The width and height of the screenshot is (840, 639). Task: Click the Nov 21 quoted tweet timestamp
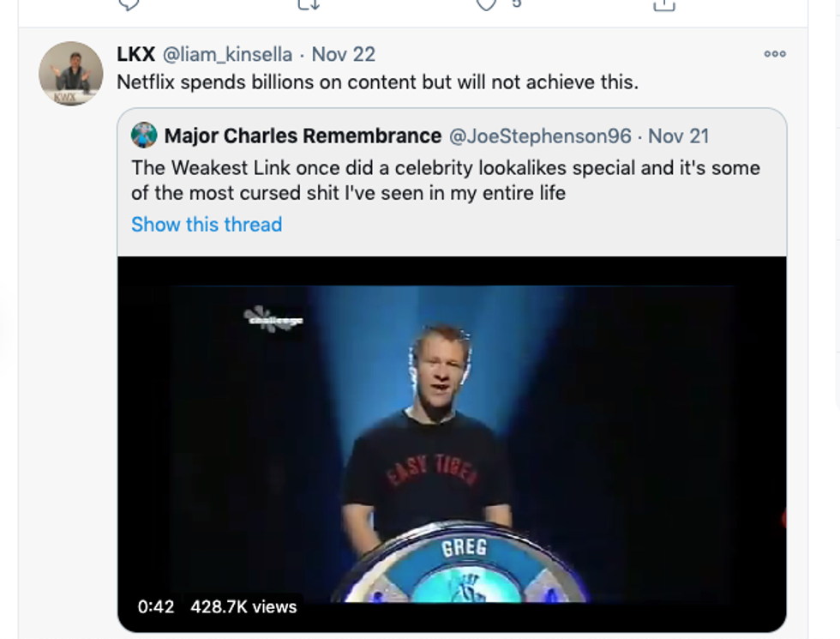678,136
